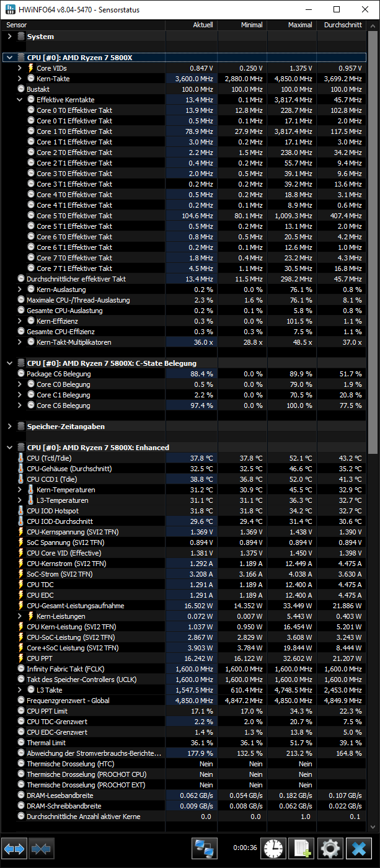Select the Takt des Speicher-Controllers (UCLK) row

(x=184, y=680)
